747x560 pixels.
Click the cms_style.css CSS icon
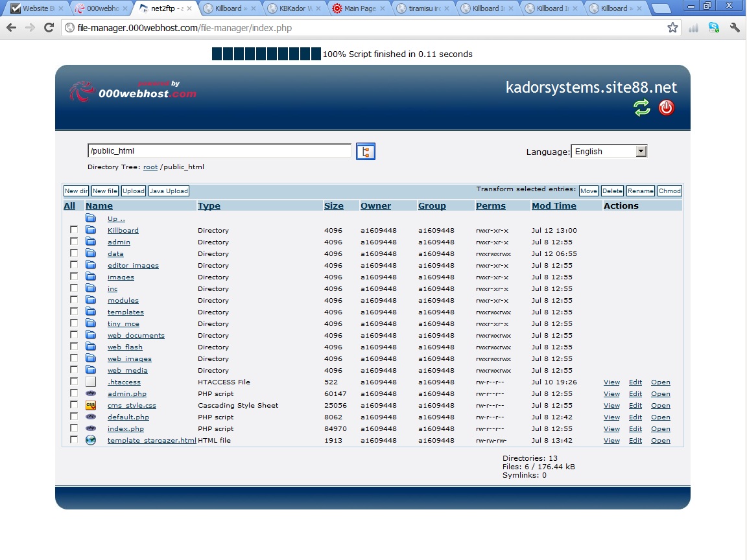(91, 405)
